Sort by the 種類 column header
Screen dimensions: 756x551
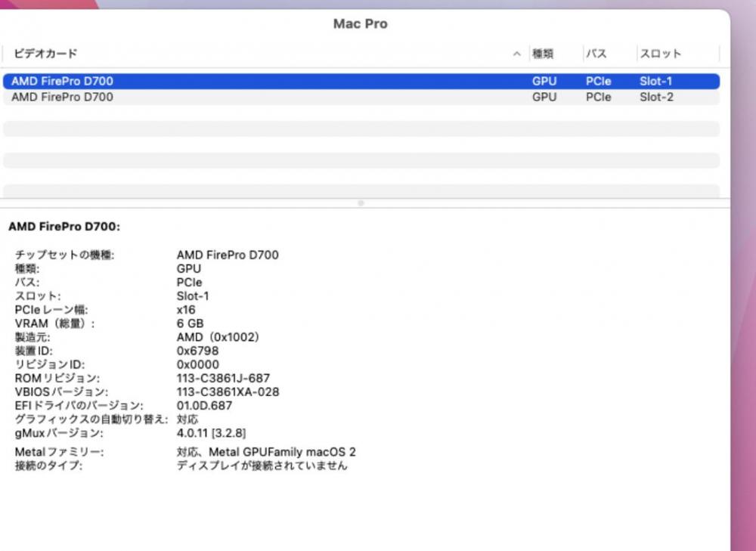pos(543,54)
